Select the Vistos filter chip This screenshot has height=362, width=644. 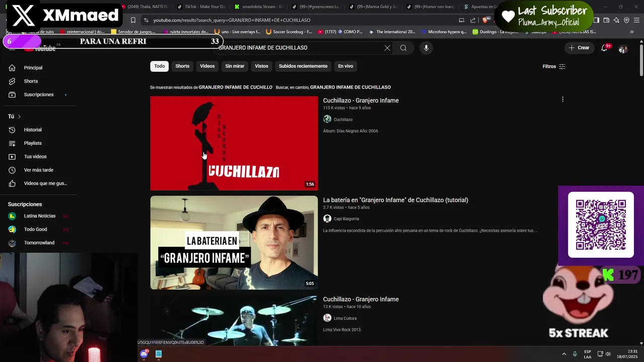262,66
